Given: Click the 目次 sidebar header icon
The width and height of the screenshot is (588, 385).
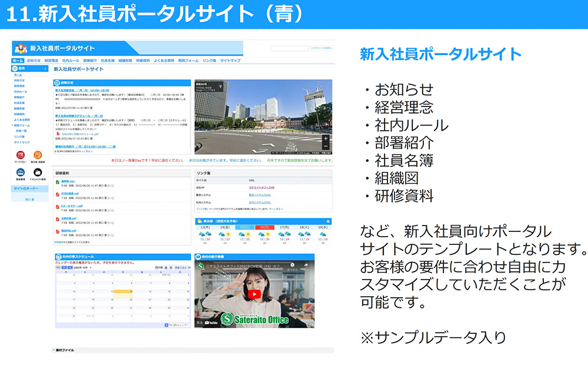Looking at the screenshot, I should click(15, 69).
